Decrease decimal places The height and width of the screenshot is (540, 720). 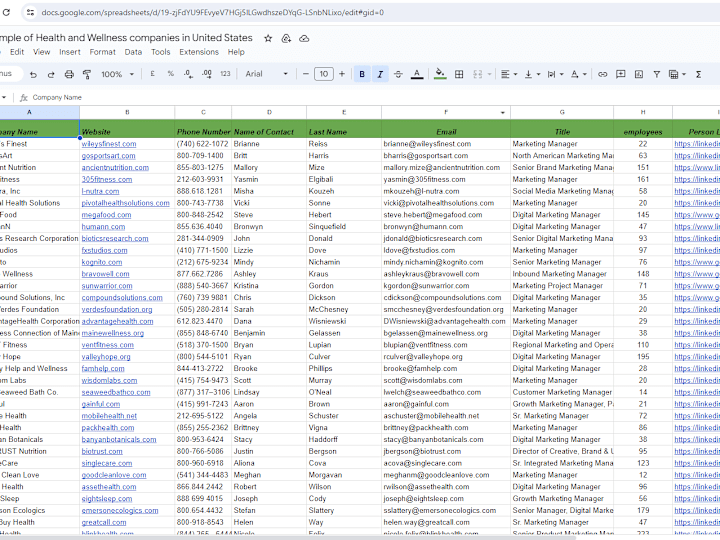point(188,74)
